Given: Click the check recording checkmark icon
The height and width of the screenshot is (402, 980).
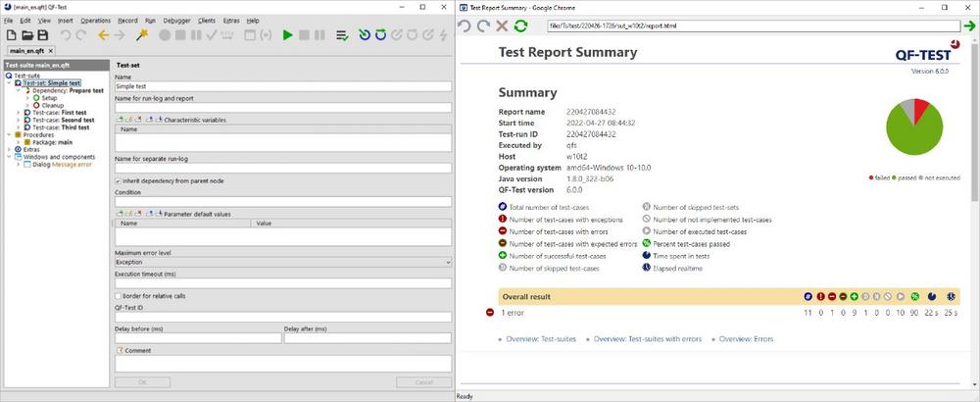Looking at the screenshot, I should [x=212, y=35].
